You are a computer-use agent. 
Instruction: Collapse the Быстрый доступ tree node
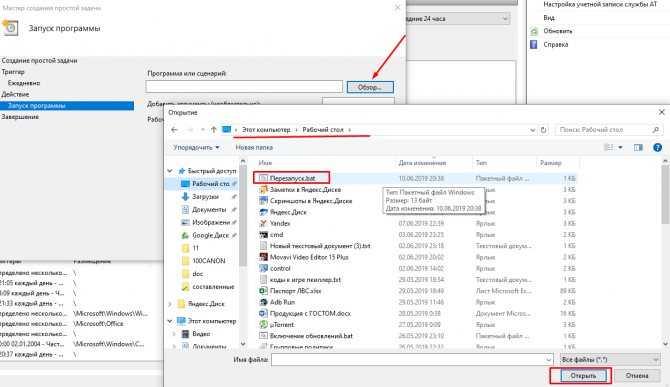170,171
